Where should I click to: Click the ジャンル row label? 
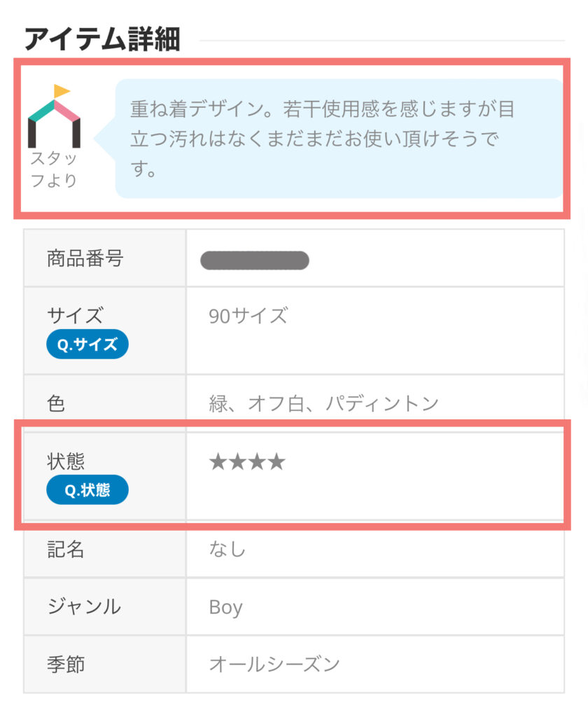(x=84, y=606)
